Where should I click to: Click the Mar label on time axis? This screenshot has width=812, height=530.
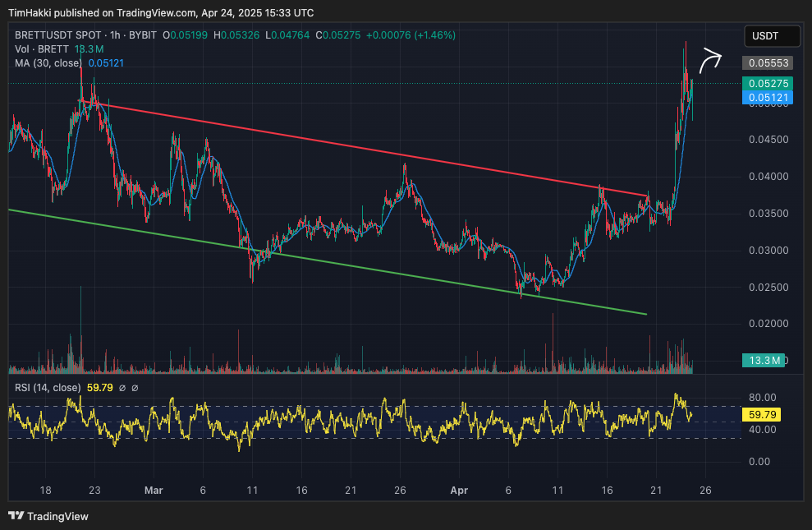coord(154,491)
